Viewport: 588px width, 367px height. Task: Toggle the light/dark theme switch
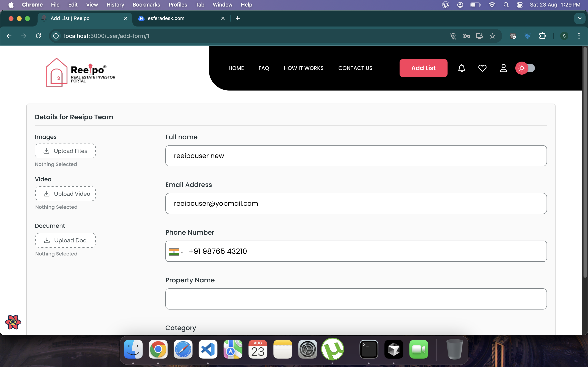pos(525,68)
